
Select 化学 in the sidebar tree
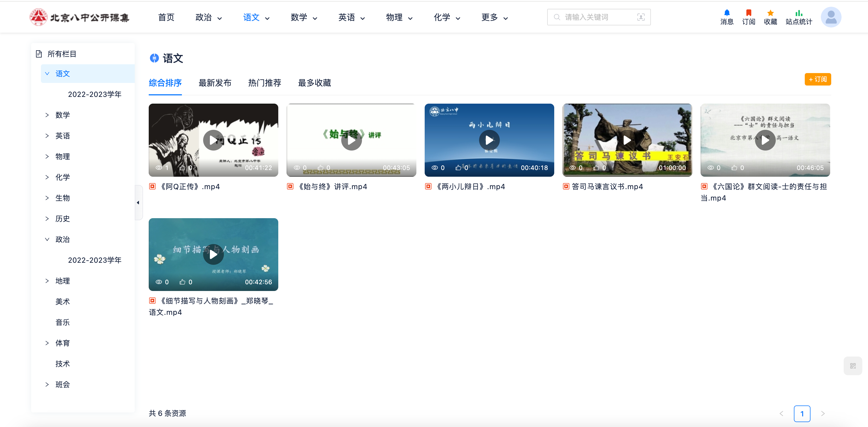[62, 177]
